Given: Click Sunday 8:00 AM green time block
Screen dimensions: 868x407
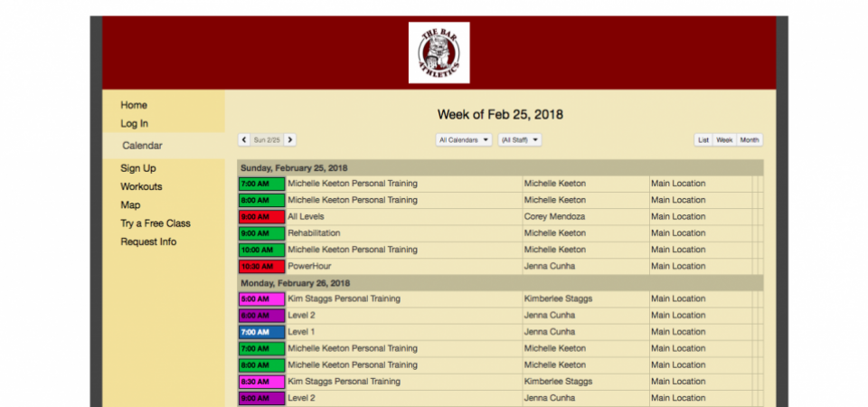Looking at the screenshot, I should click(x=262, y=201).
